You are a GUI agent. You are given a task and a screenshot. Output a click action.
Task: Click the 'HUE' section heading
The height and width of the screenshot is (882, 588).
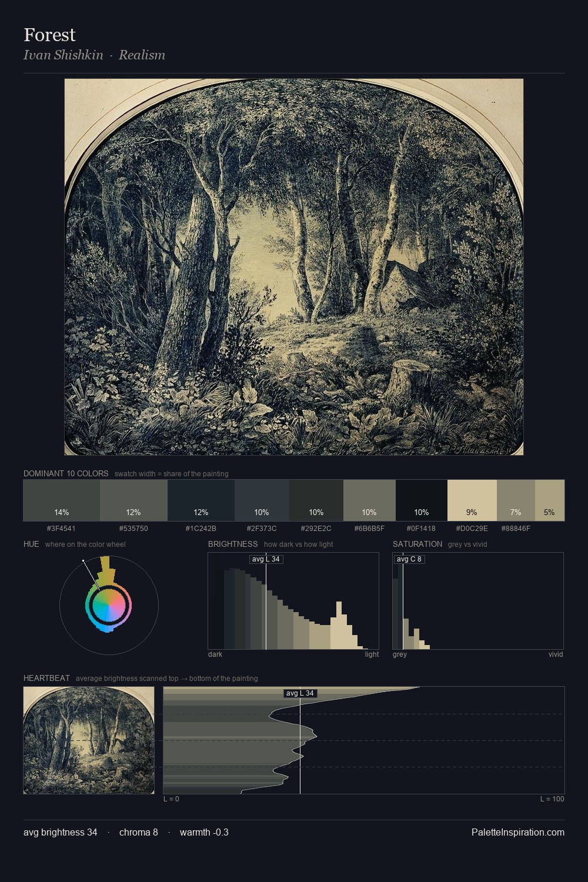point(31,544)
